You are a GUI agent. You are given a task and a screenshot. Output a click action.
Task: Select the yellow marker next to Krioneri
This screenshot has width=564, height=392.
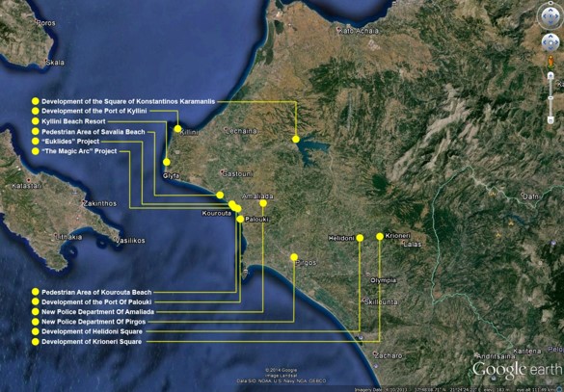point(380,236)
